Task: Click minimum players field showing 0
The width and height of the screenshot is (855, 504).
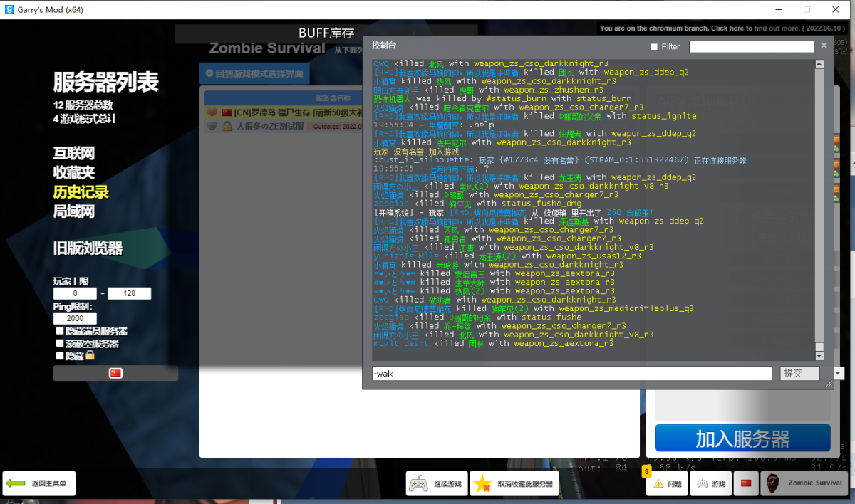Action: click(75, 293)
